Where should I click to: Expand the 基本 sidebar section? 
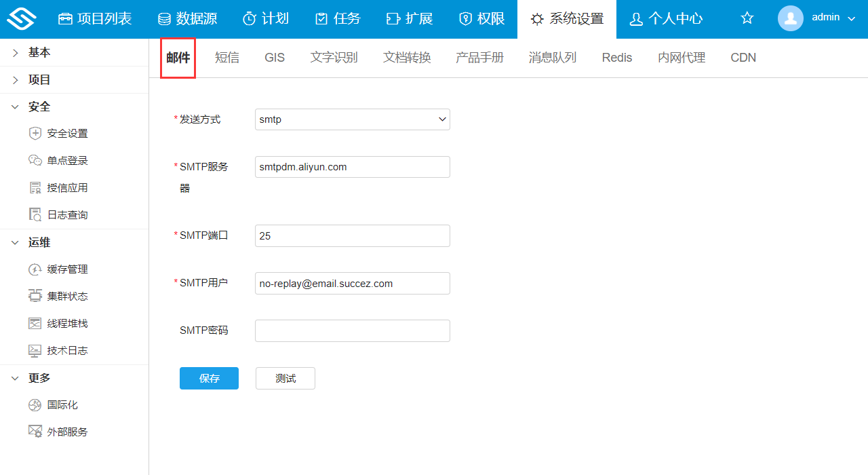tap(39, 52)
